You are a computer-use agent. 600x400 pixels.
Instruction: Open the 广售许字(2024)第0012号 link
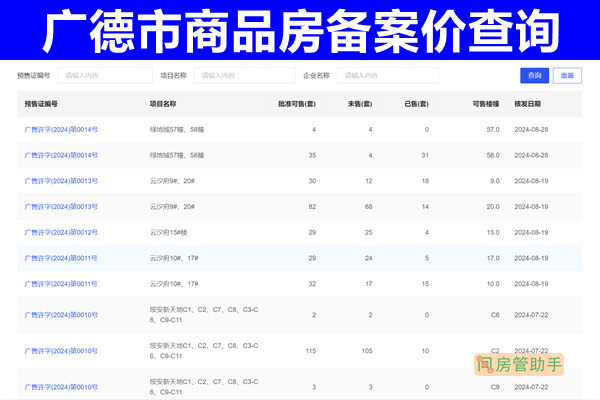(x=61, y=232)
